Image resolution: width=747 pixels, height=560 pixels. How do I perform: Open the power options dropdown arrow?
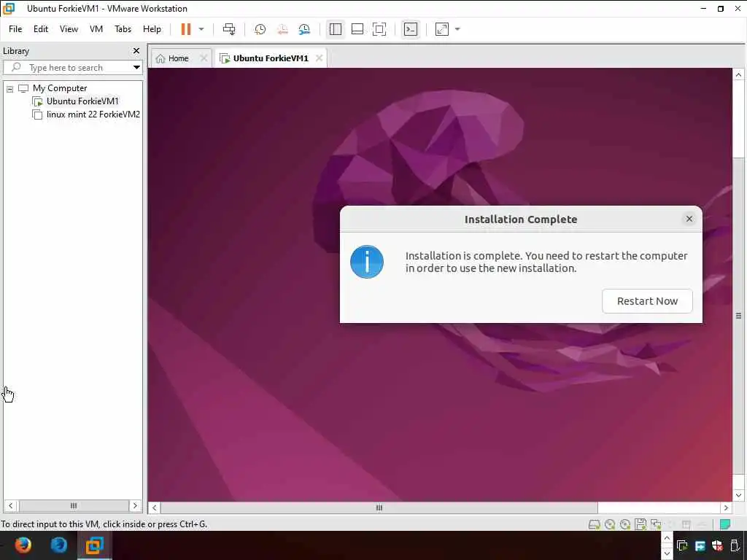(x=201, y=29)
